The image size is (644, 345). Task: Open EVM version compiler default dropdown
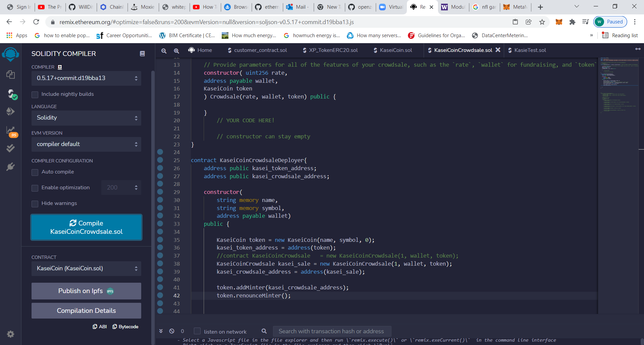click(86, 144)
